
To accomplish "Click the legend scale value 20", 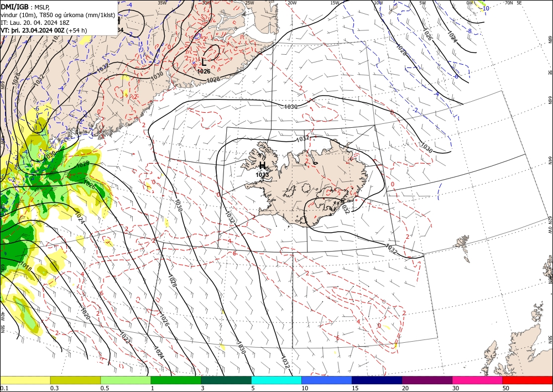I will click(405, 388).
